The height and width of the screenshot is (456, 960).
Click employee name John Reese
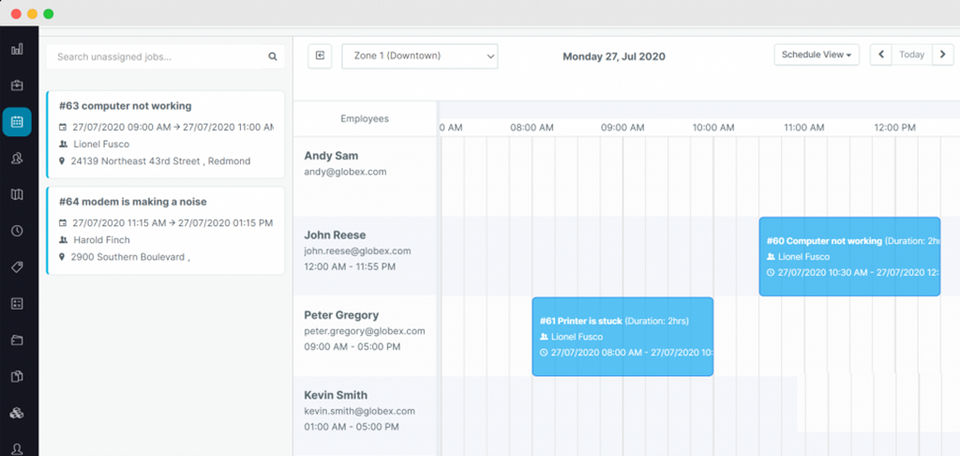click(x=335, y=235)
